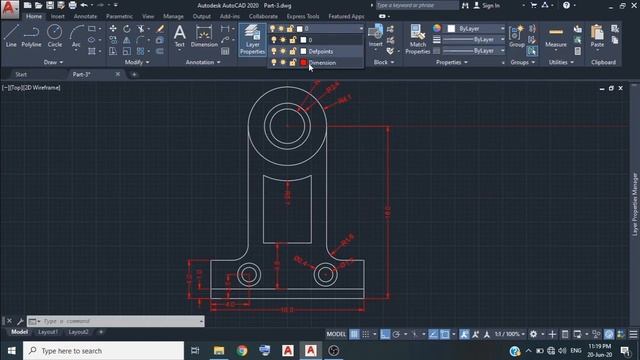Toggle freeze sun icon on Defpoints layer
This screenshot has width=640, height=360.
coord(283,51)
